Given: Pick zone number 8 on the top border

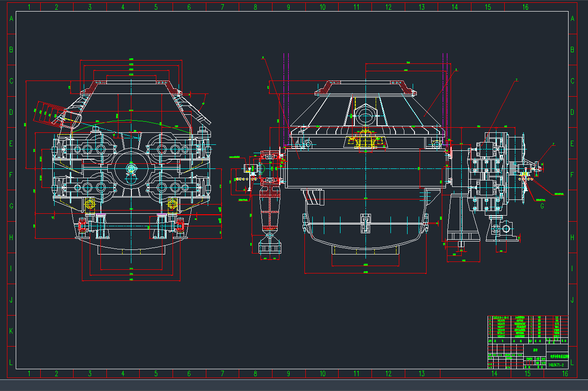Looking at the screenshot, I should point(255,7).
